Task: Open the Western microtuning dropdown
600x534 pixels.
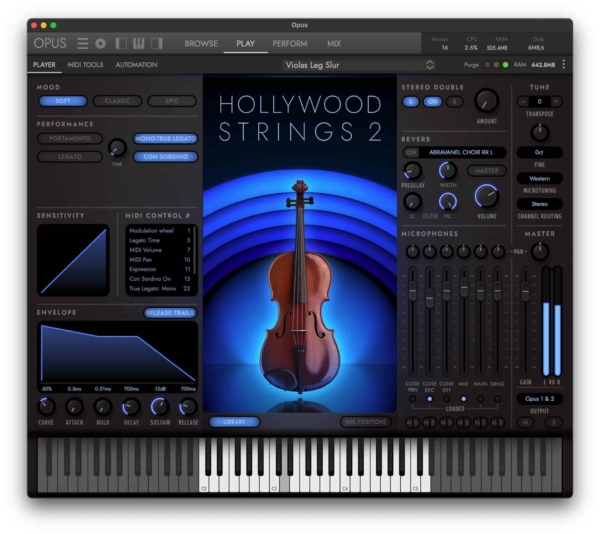Action: click(540, 178)
